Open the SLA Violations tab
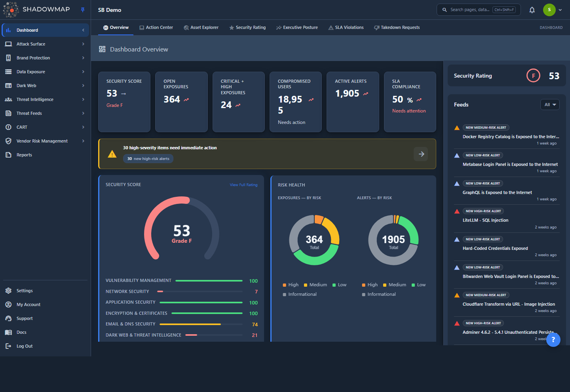570x392 pixels. (x=346, y=28)
